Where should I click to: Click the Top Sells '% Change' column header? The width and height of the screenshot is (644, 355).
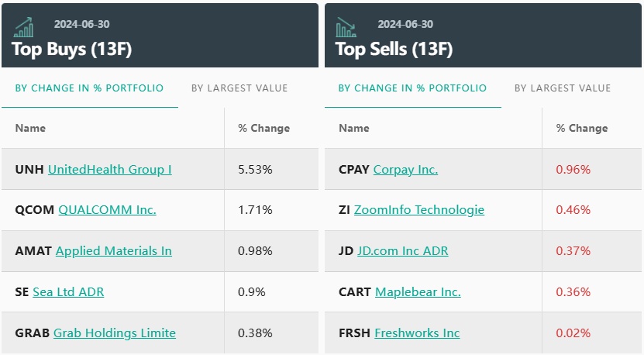click(582, 128)
